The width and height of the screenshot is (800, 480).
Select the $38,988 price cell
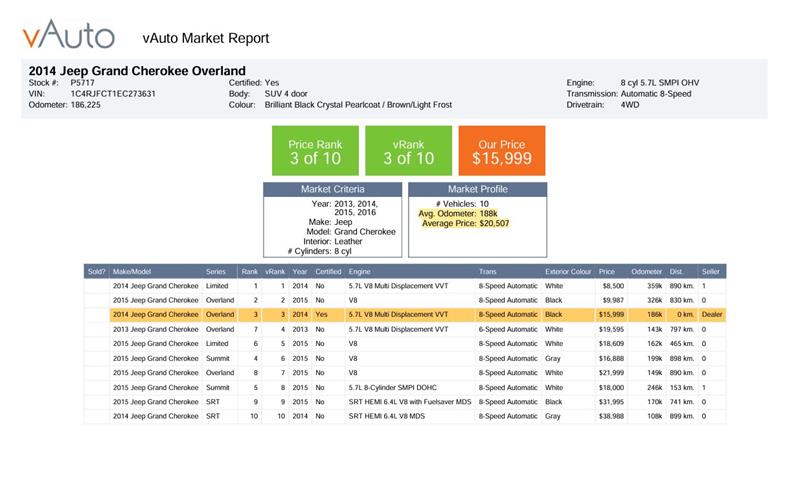[x=611, y=416]
